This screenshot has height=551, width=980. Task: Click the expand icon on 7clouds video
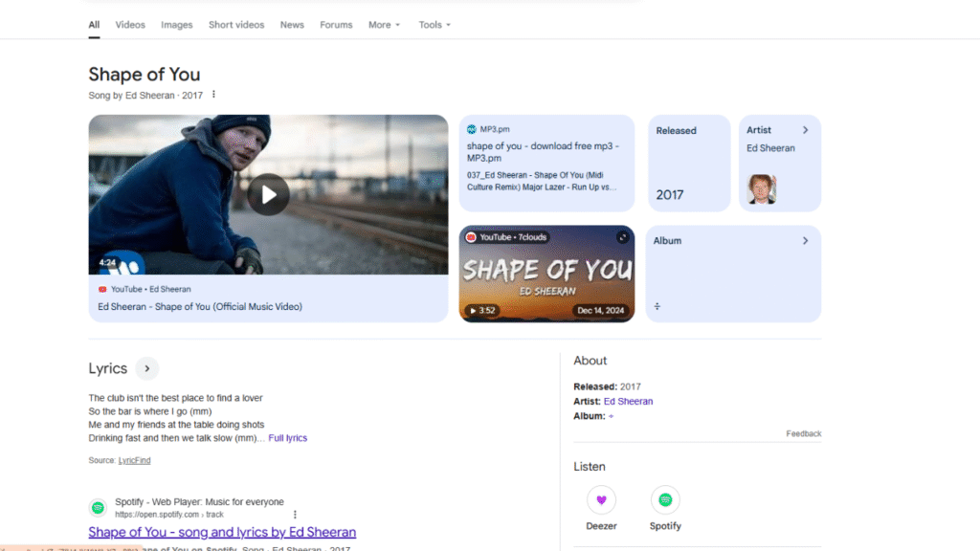tap(622, 237)
